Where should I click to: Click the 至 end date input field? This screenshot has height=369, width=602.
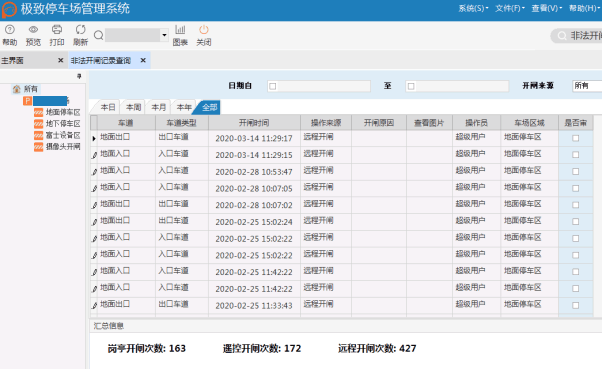point(457,86)
